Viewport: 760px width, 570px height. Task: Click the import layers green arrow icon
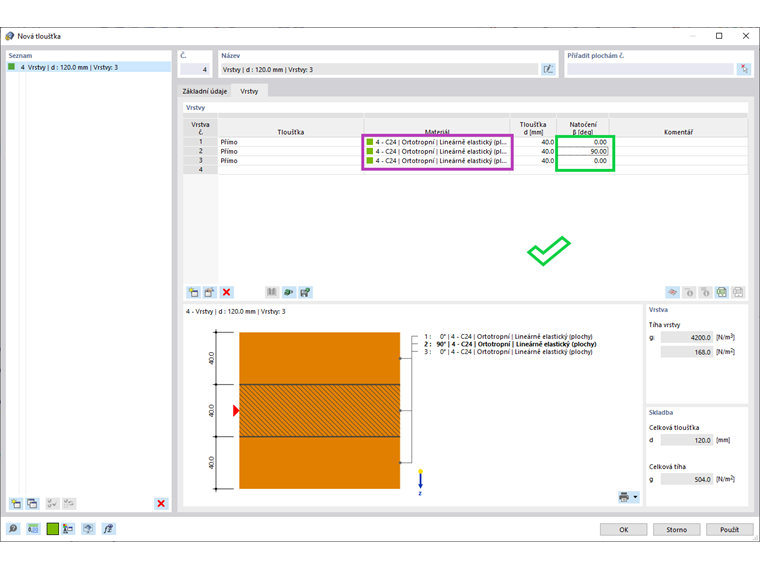[288, 292]
